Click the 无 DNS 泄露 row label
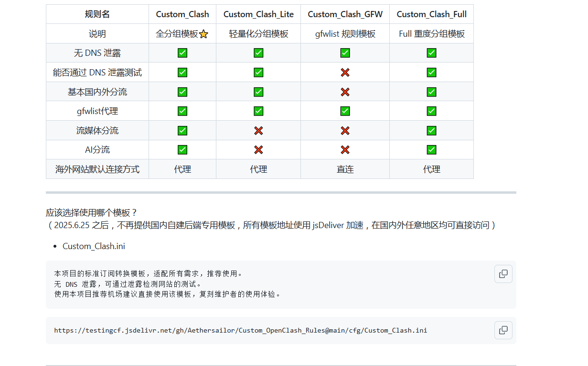 pyautogui.click(x=97, y=53)
